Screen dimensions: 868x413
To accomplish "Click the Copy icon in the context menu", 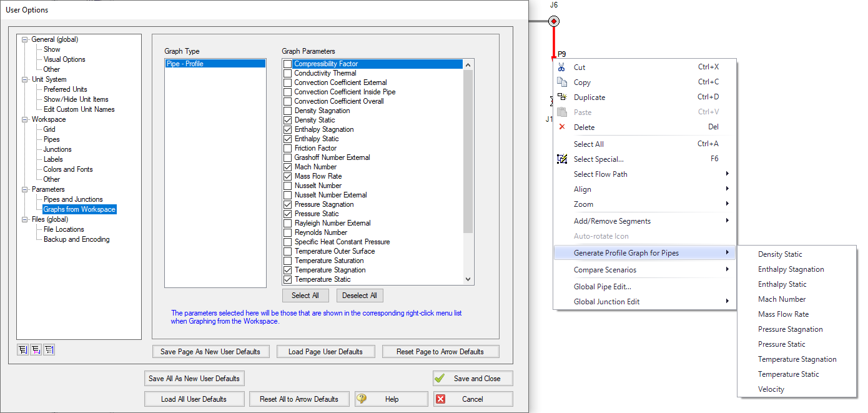I will [562, 82].
